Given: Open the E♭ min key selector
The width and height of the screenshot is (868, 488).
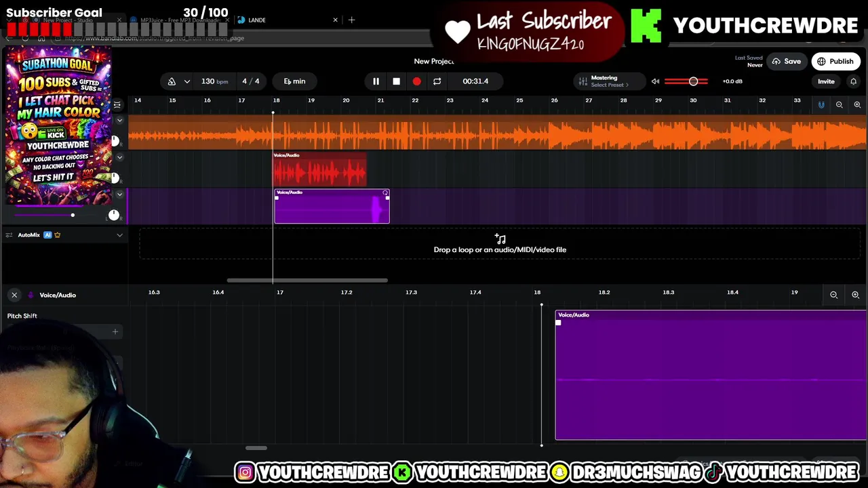Looking at the screenshot, I should point(294,81).
